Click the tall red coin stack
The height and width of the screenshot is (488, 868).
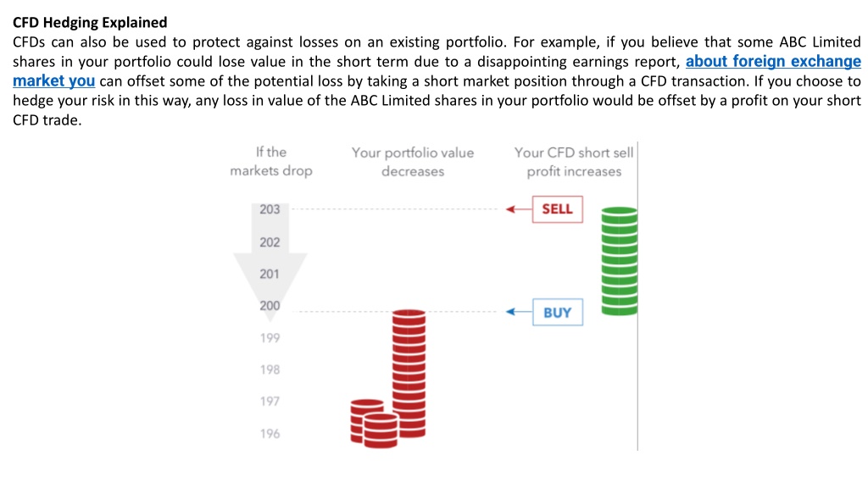[409, 374]
